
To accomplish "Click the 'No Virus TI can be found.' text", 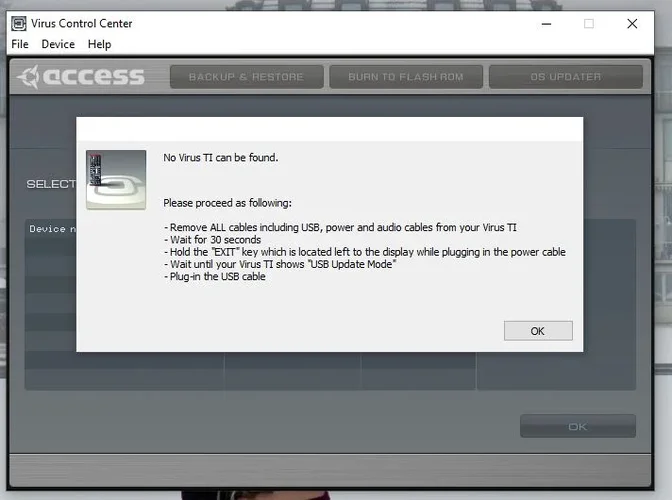I will click(x=221, y=158).
